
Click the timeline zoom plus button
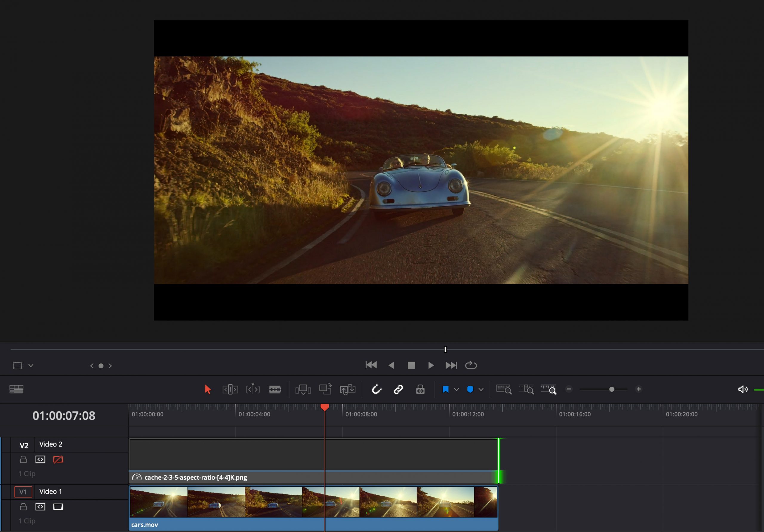[639, 389]
